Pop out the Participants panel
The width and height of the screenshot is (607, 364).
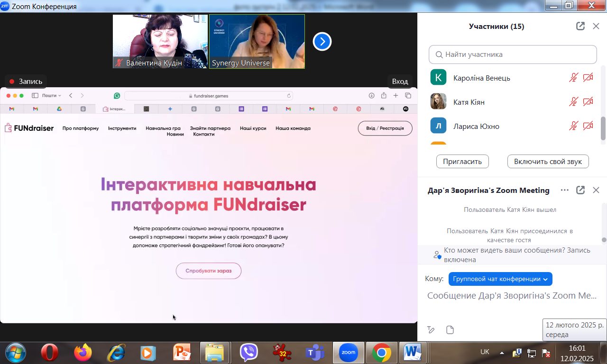point(580,26)
